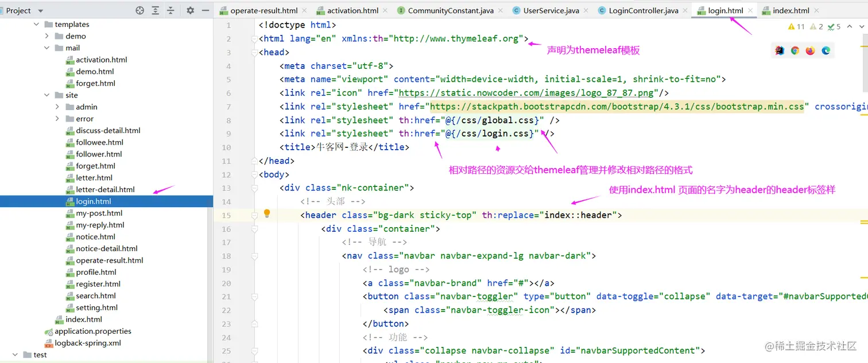The height and width of the screenshot is (363, 868).
Task: Fold the container div on line 16
Action: tap(254, 228)
